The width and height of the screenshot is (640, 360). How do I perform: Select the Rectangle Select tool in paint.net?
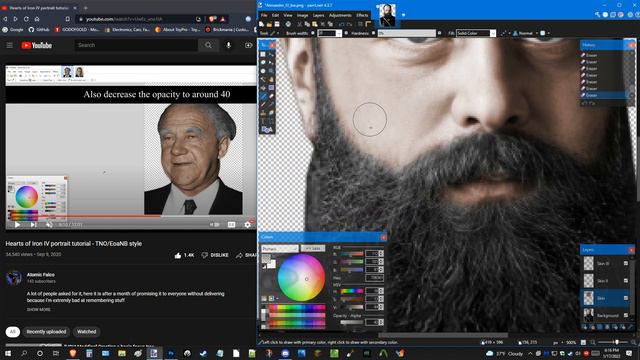(x=263, y=54)
